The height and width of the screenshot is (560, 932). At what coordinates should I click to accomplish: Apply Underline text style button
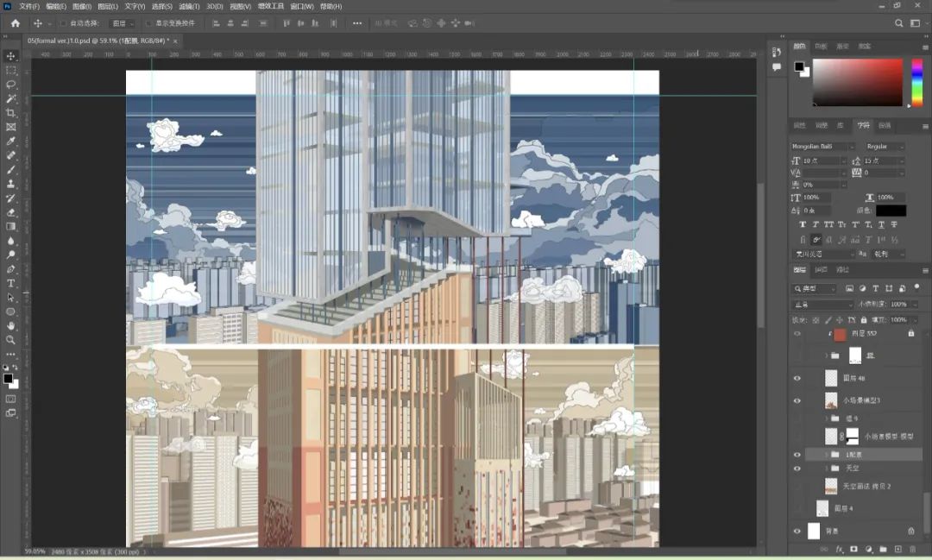click(881, 224)
